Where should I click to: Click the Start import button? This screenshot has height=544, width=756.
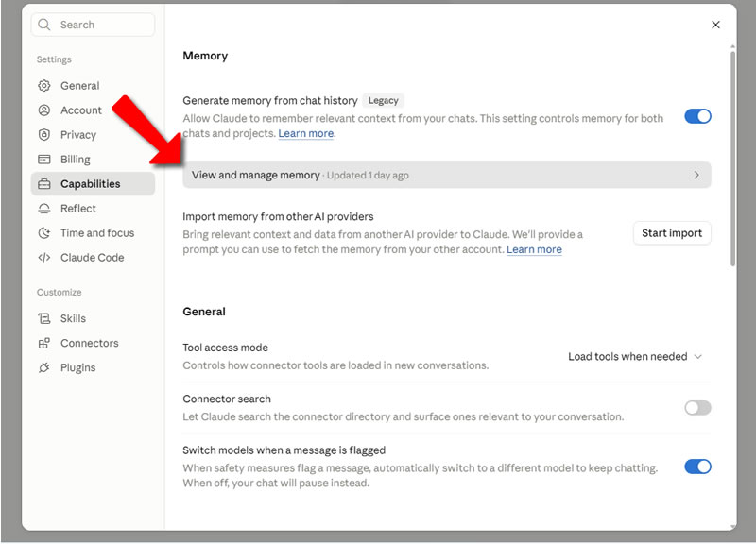pyautogui.click(x=672, y=233)
